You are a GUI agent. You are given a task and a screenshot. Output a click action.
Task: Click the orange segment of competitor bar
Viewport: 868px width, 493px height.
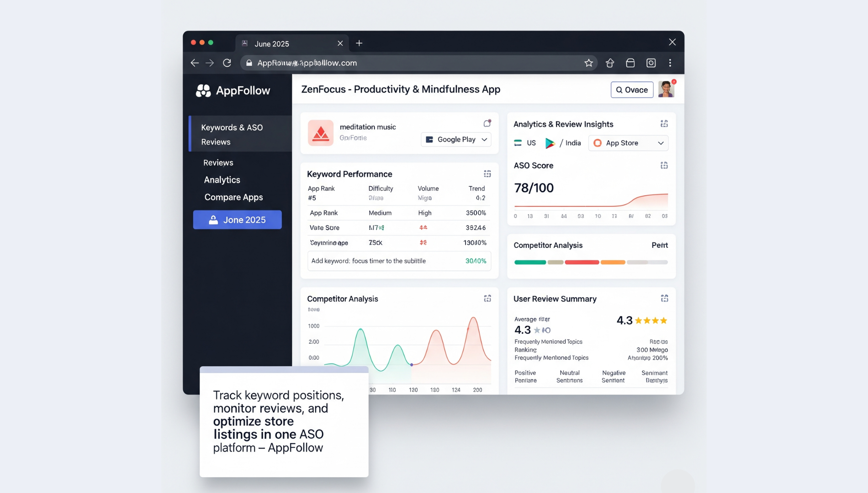click(613, 262)
